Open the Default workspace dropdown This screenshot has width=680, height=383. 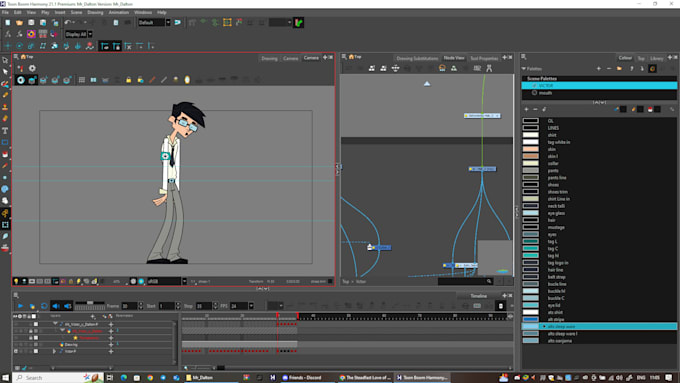coord(168,23)
